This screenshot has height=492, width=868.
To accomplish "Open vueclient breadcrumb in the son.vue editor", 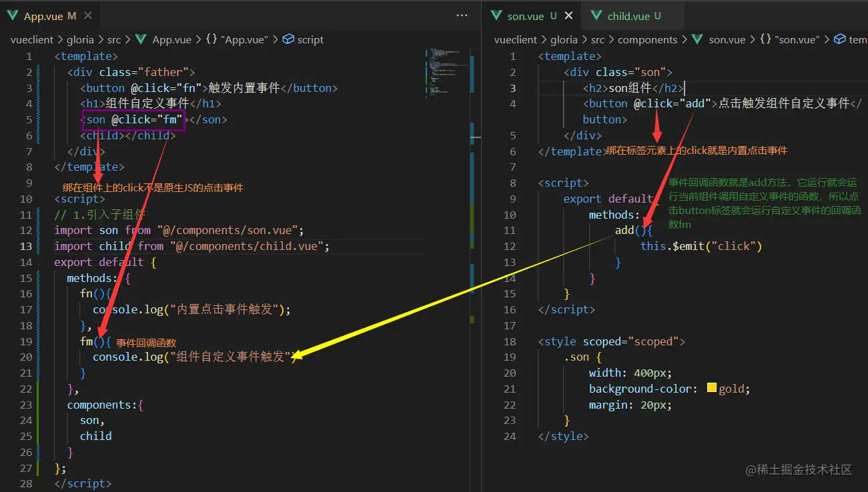I will coord(516,40).
